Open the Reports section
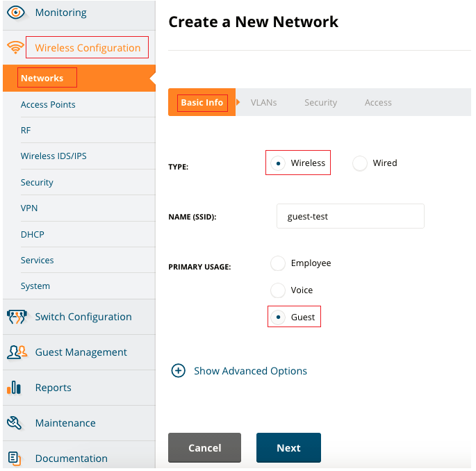The height and width of the screenshot is (471, 476). 53,388
